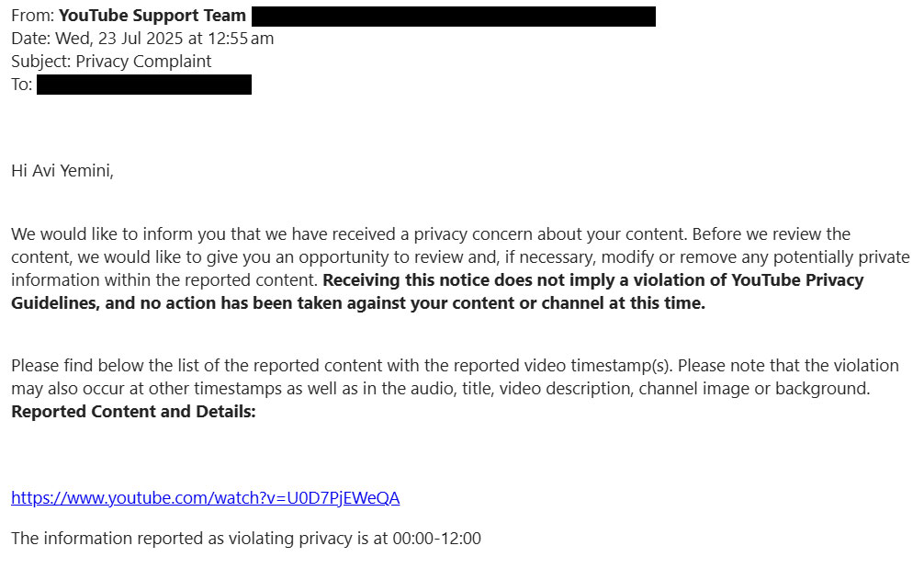Open the reported YouTube video link
Image resolution: width=924 pixels, height=580 pixels.
(x=205, y=498)
